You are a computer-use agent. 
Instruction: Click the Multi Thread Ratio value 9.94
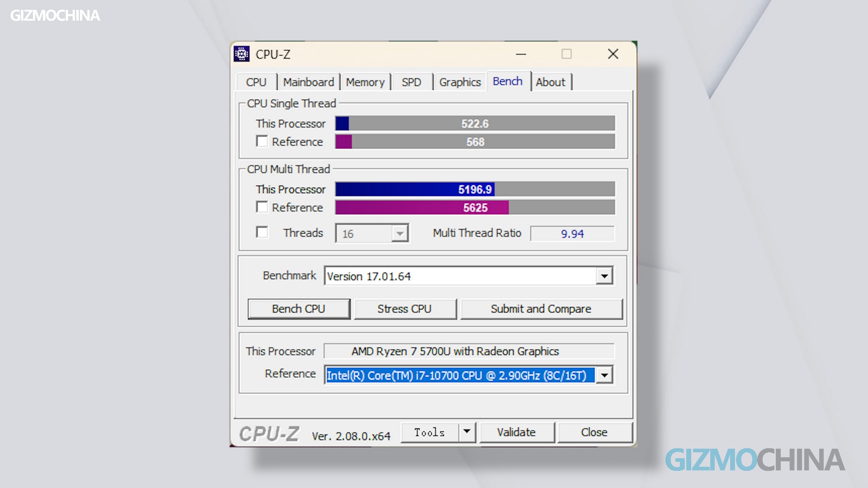572,234
